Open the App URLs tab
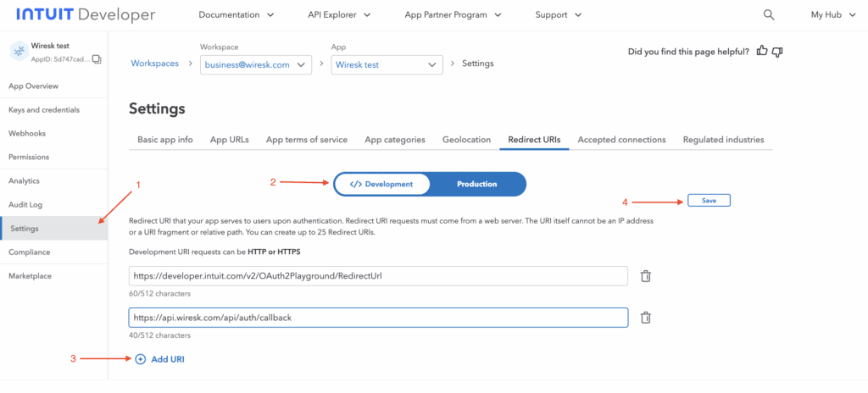 pyautogui.click(x=230, y=140)
